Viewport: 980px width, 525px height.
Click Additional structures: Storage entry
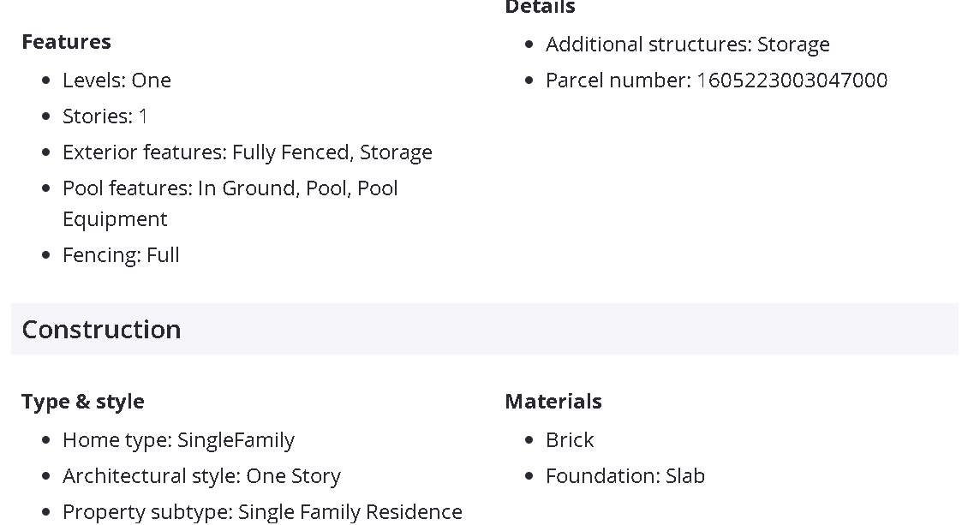(687, 45)
